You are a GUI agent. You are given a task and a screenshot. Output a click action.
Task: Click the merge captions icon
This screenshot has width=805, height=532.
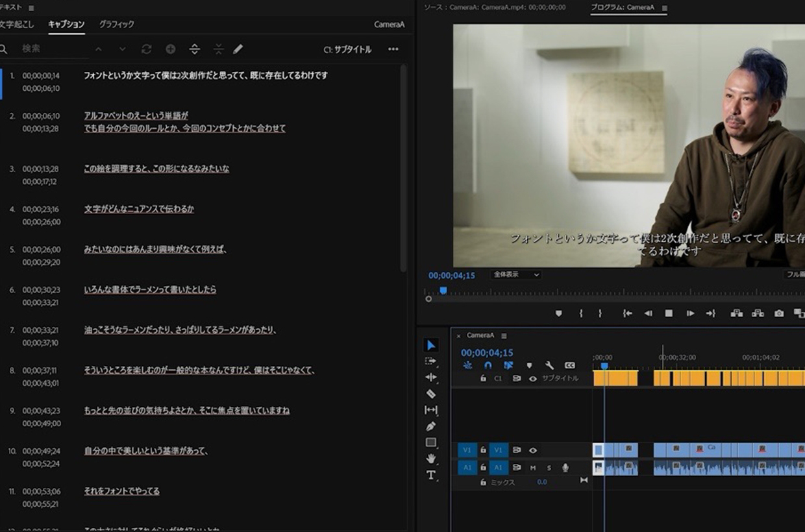point(218,49)
